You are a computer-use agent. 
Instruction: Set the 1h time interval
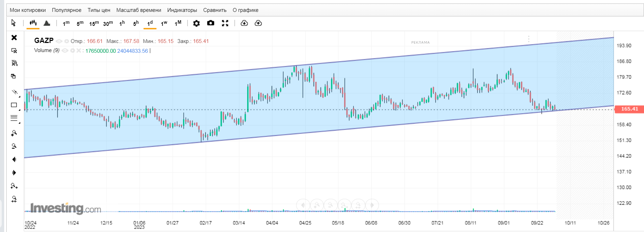122,23
